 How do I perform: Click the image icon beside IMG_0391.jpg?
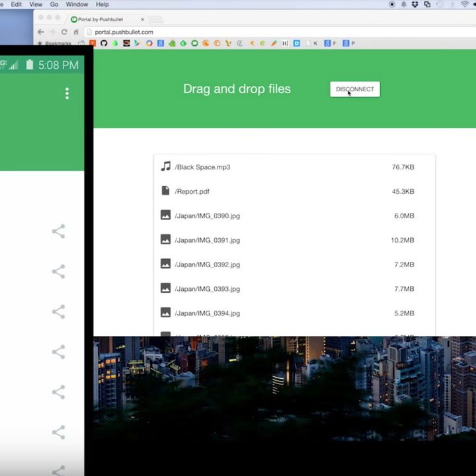pyautogui.click(x=165, y=239)
